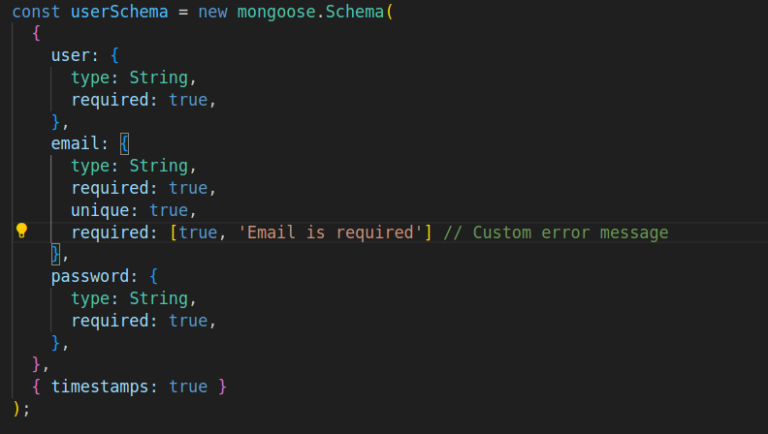Screen dimensions: 768x434
Task: Click the true value after unique
Action: (168, 210)
